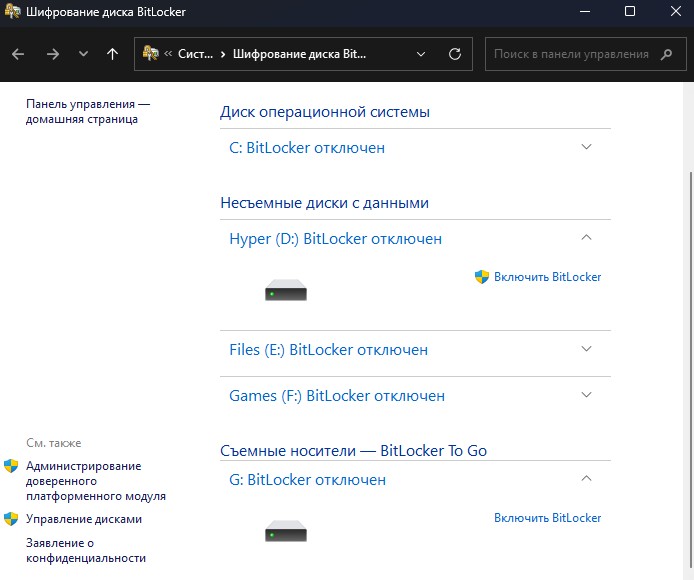Viewport: 694px width, 580px height.
Task: Click the BitLocker title bar app icon
Action: point(12,12)
